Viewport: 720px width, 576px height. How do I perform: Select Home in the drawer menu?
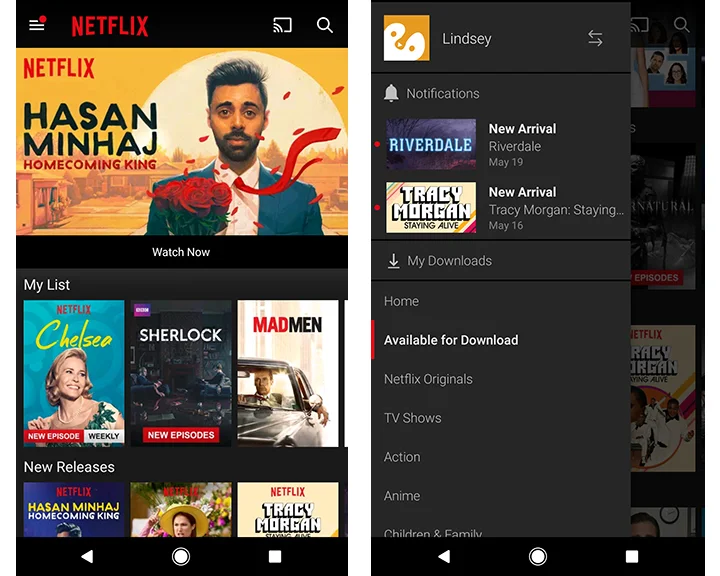(501, 301)
